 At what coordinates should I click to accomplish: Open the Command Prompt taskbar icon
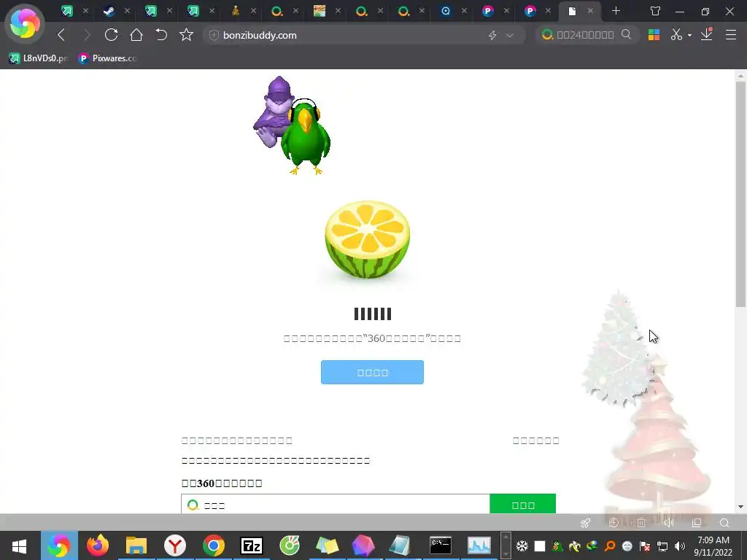[x=440, y=545]
